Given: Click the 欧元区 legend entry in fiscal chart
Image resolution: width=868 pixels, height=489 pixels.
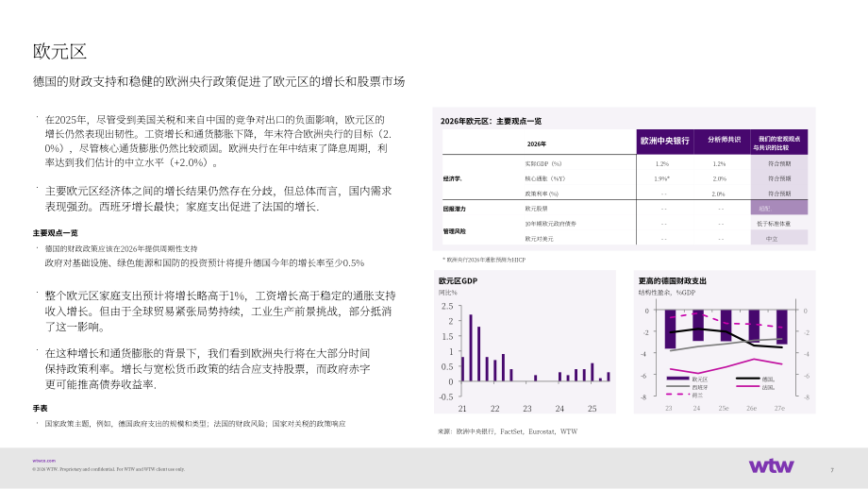Looking at the screenshot, I should point(687,379).
